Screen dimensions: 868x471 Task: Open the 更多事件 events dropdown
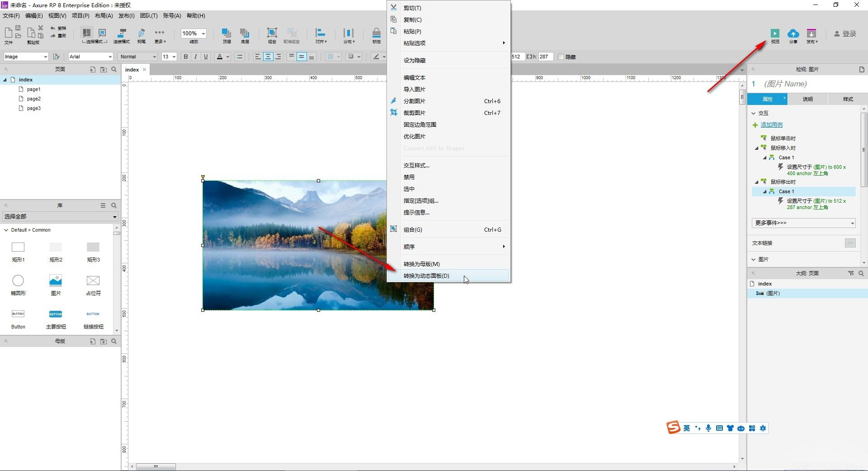[x=803, y=223]
